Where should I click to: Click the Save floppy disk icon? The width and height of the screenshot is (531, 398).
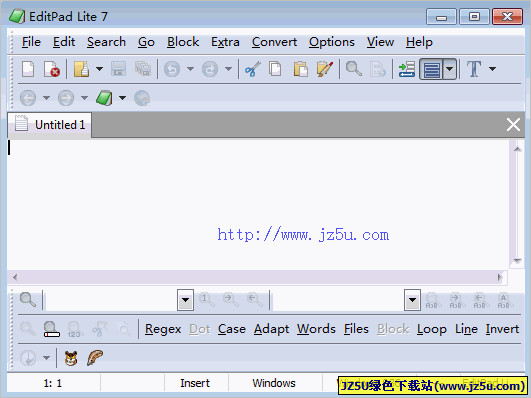(119, 69)
